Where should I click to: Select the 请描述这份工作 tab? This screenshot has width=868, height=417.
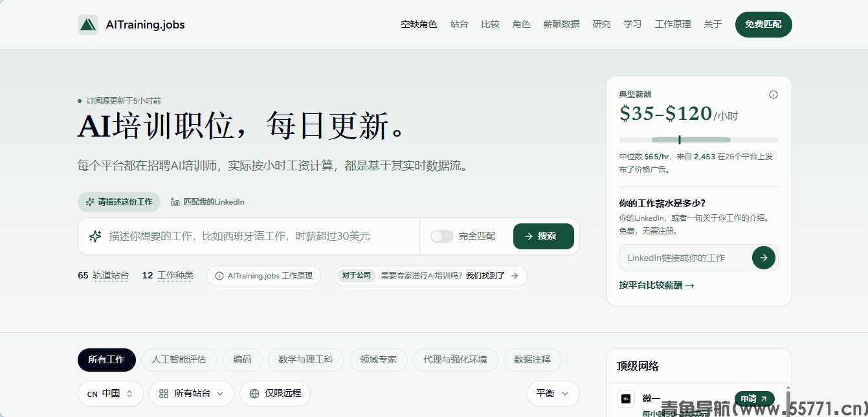119,202
